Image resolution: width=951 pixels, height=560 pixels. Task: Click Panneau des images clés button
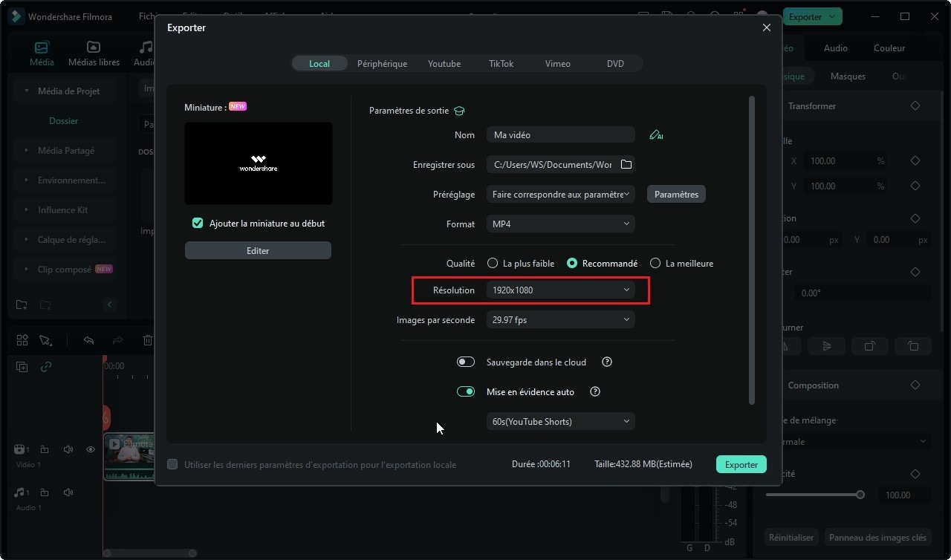[x=877, y=537]
